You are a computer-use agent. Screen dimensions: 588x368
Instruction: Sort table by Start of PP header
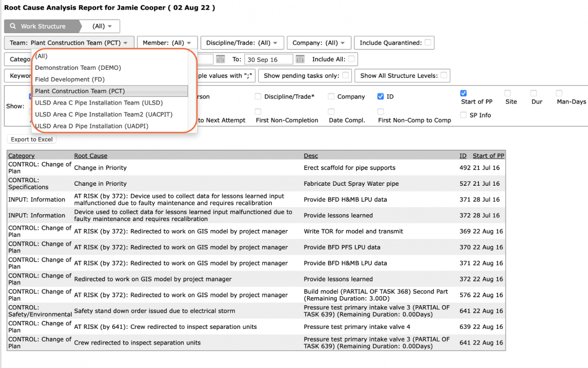click(488, 156)
